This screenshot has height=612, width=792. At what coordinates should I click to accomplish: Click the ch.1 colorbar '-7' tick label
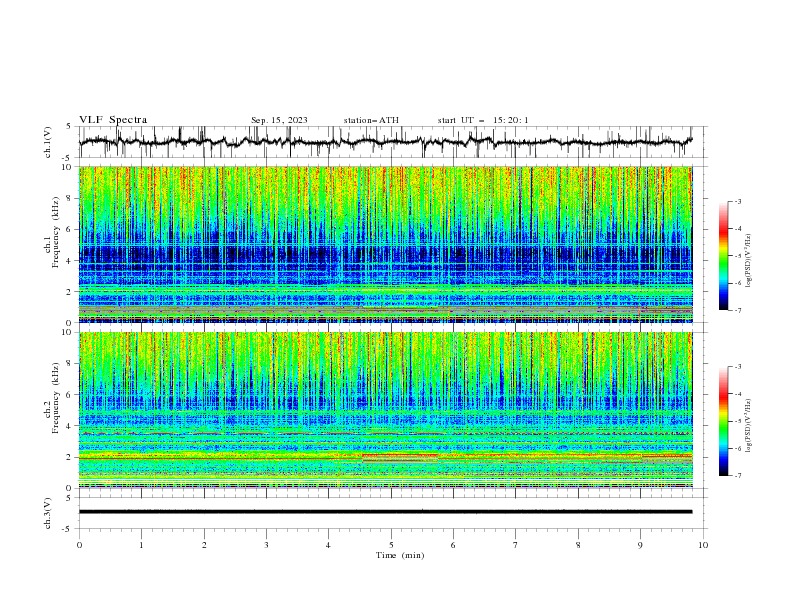pos(737,310)
